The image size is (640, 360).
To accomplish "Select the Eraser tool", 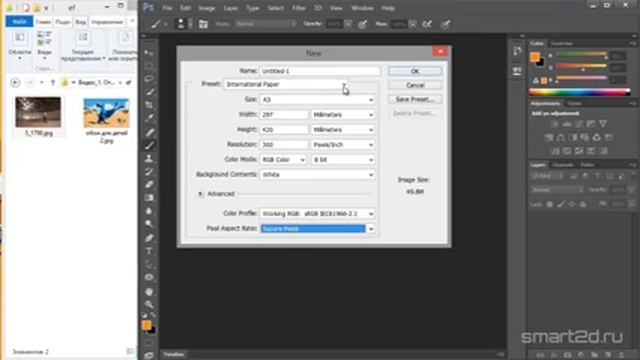I will coord(149,185).
